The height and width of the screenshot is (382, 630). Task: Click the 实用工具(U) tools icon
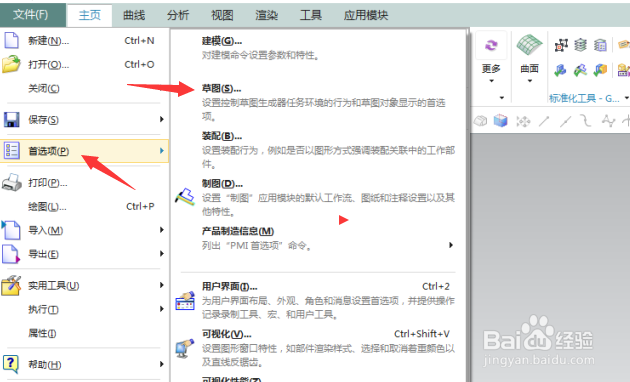point(11,286)
